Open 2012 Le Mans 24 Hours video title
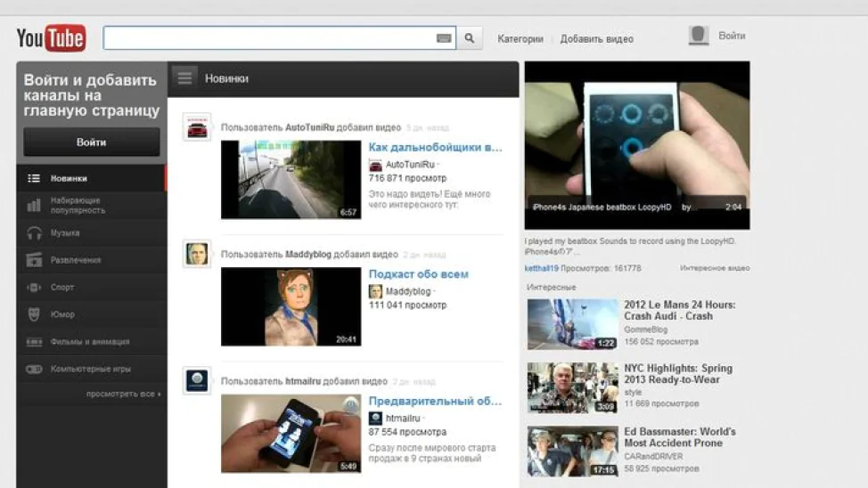The width and height of the screenshot is (868, 488). point(680,311)
